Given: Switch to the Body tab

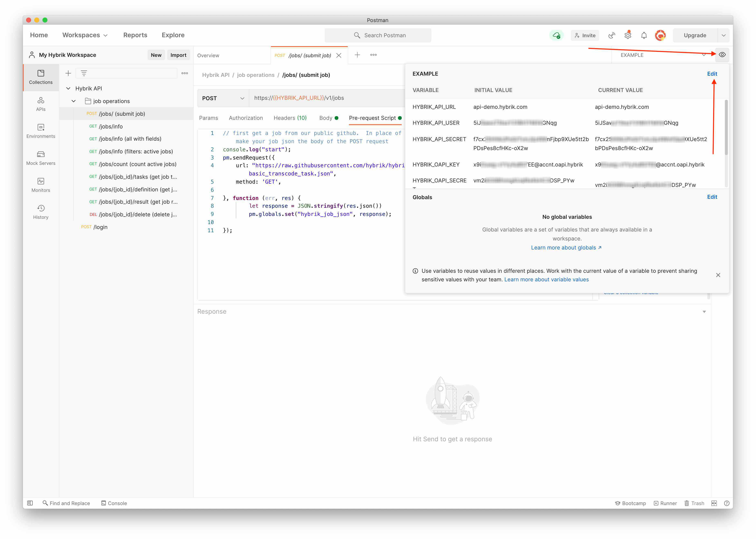Looking at the screenshot, I should pos(329,118).
